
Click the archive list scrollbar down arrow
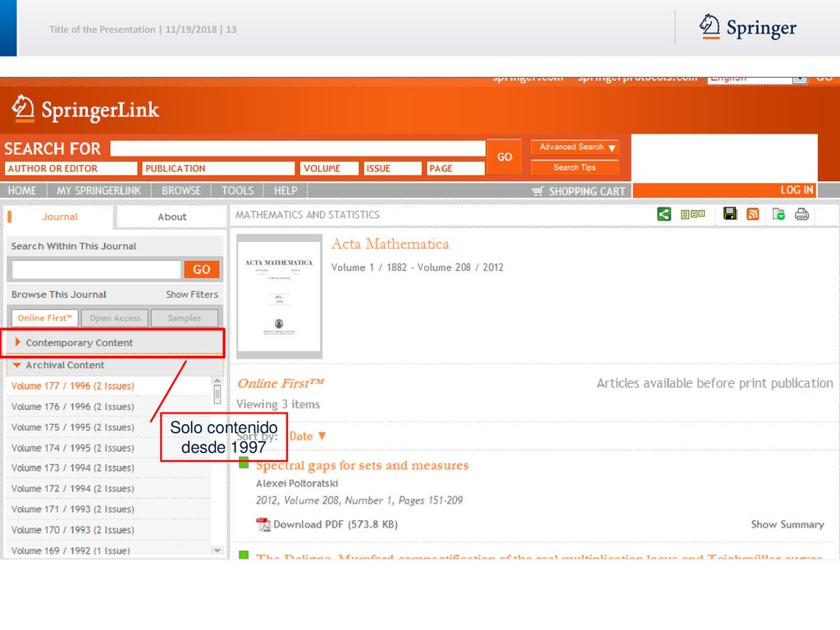pyautogui.click(x=217, y=550)
